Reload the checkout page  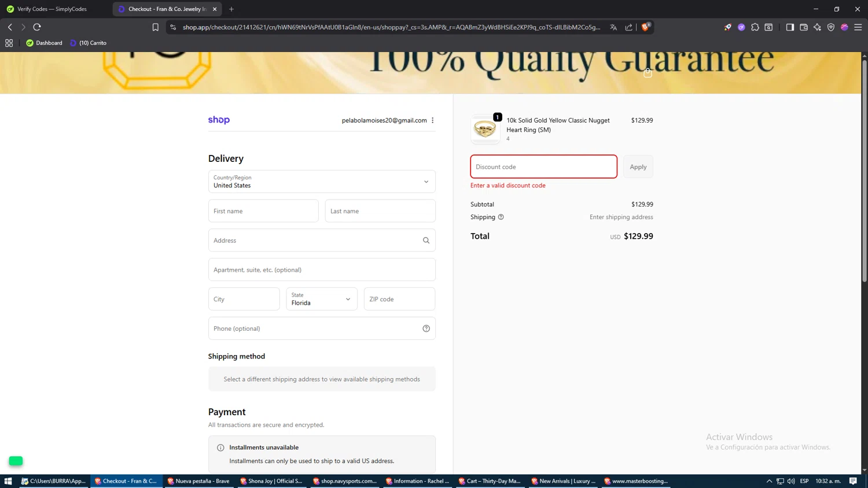(x=37, y=27)
